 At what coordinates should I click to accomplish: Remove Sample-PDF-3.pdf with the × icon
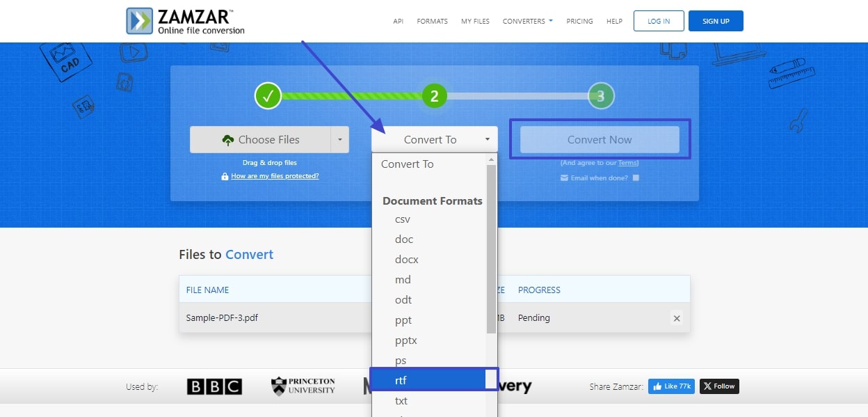[676, 318]
